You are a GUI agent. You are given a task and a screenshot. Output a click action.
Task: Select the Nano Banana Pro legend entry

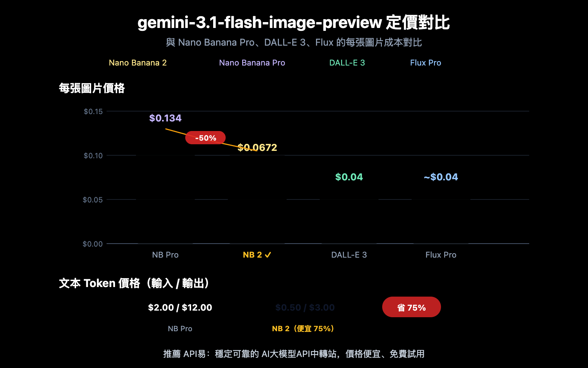coord(252,63)
